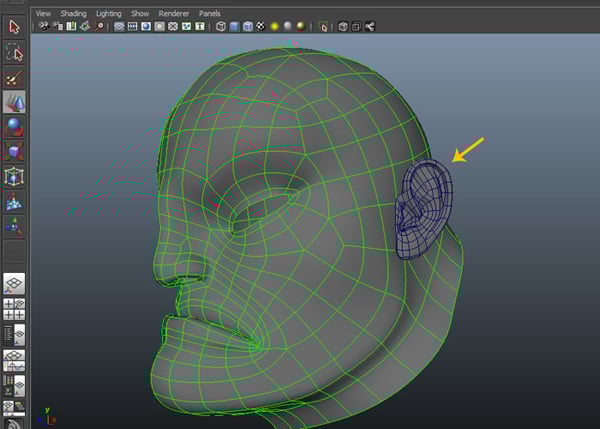Open the Show menu
The height and width of the screenshot is (429, 600).
[x=140, y=13]
